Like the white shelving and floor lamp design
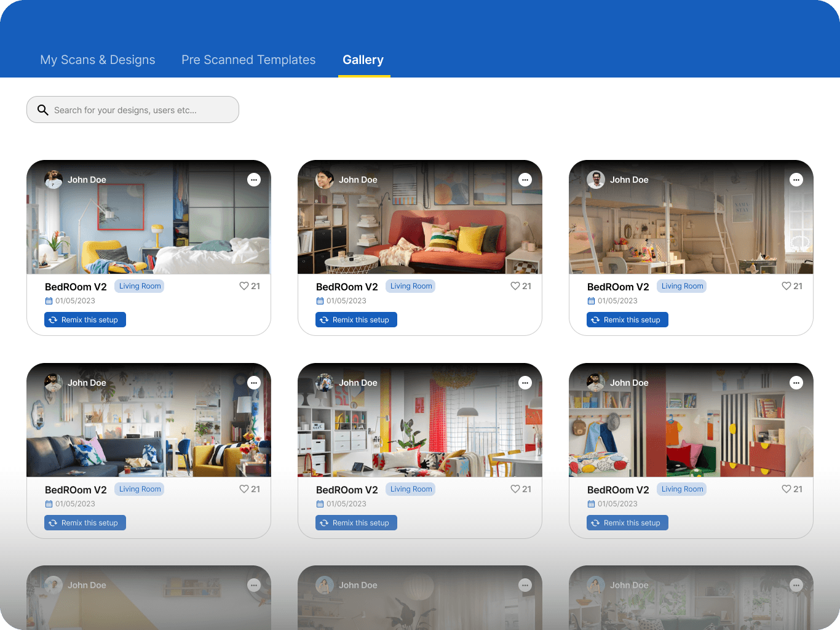The height and width of the screenshot is (630, 840). point(515,489)
